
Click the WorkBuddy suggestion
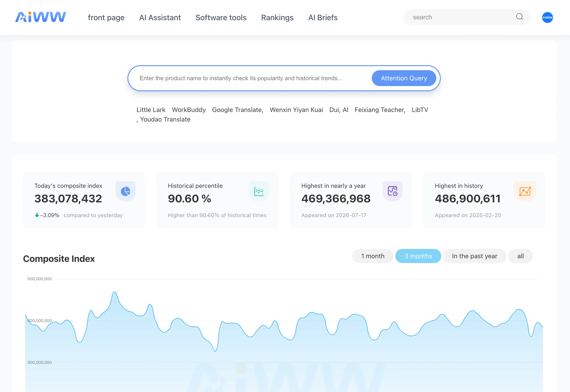pyautogui.click(x=189, y=110)
